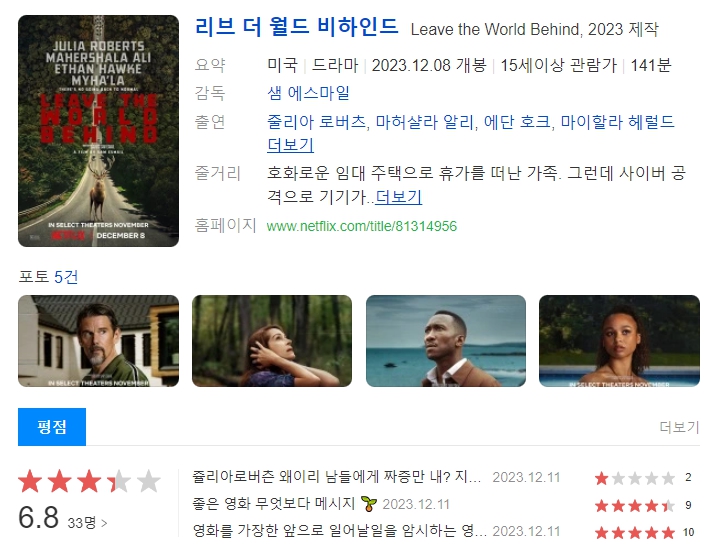Open actor 에단 호크 link
Image resolution: width=720 pixels, height=553 pixels.
click(517, 122)
